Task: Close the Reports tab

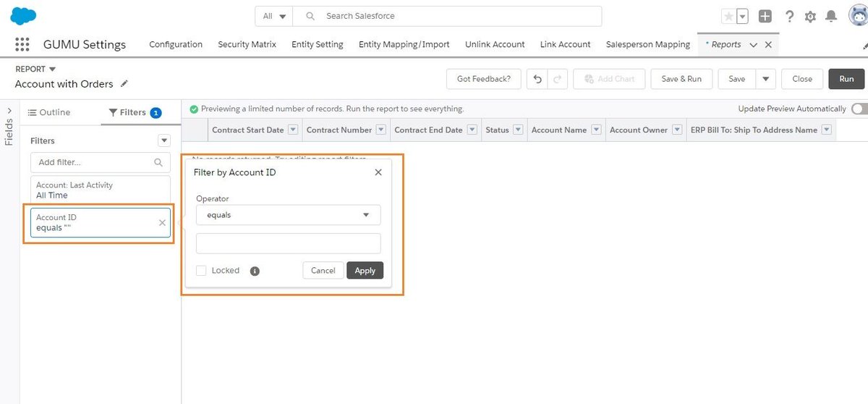Action: [768, 45]
